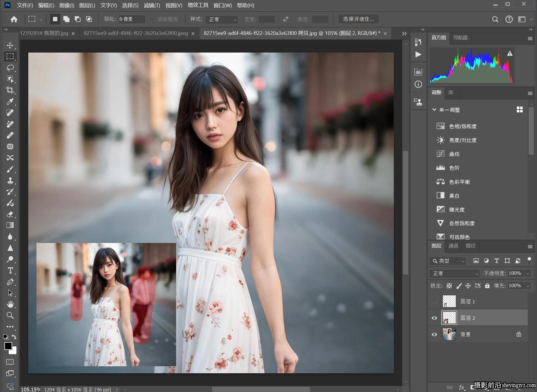Choose Subtract from selection mode
The width and height of the screenshot is (537, 392).
[78, 19]
